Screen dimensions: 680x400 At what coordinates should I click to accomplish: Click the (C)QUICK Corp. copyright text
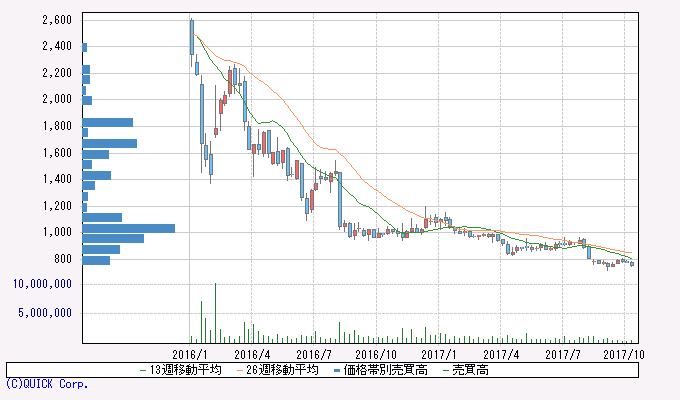pos(47,384)
